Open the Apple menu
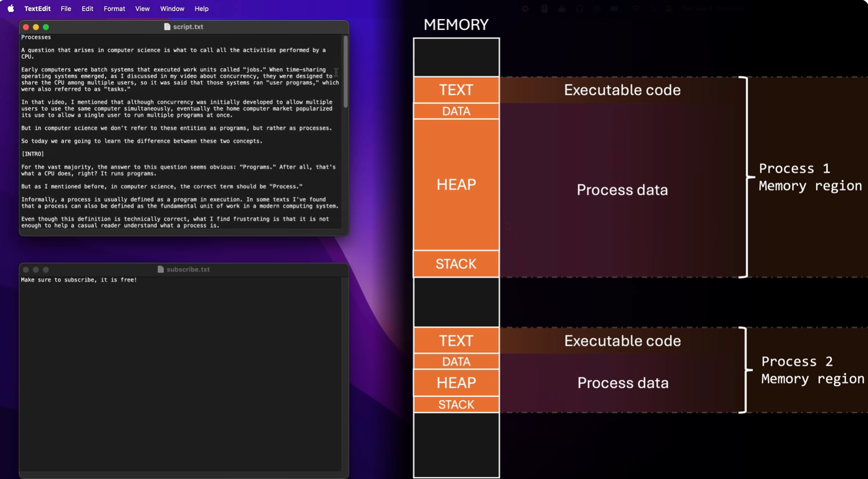 click(10, 8)
